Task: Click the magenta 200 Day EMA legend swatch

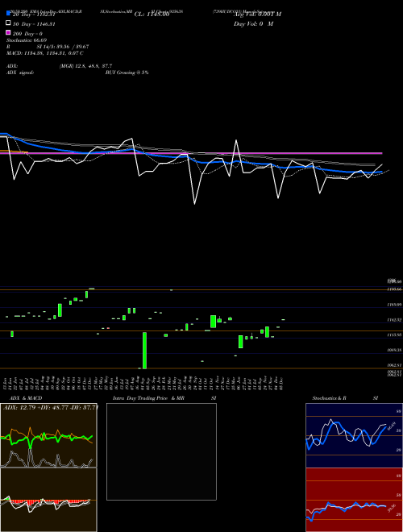Action: [8, 32]
